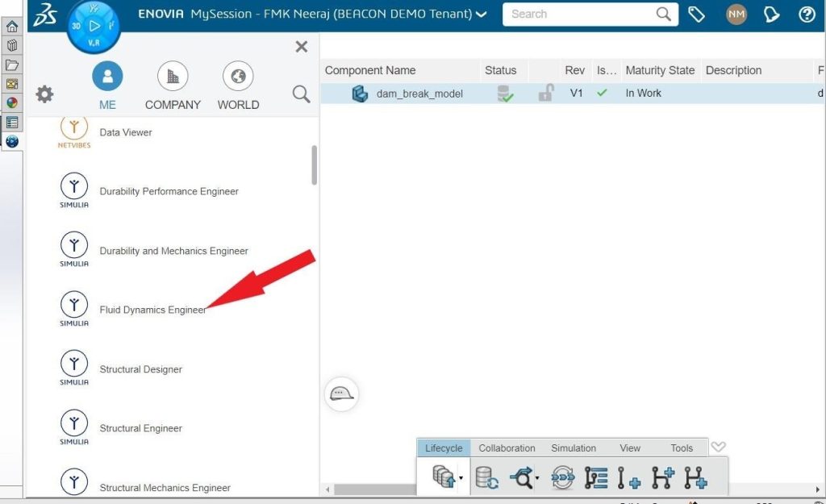This screenshot has height=504, width=826.
Task: Select dam_break_model component row
Action: point(573,94)
